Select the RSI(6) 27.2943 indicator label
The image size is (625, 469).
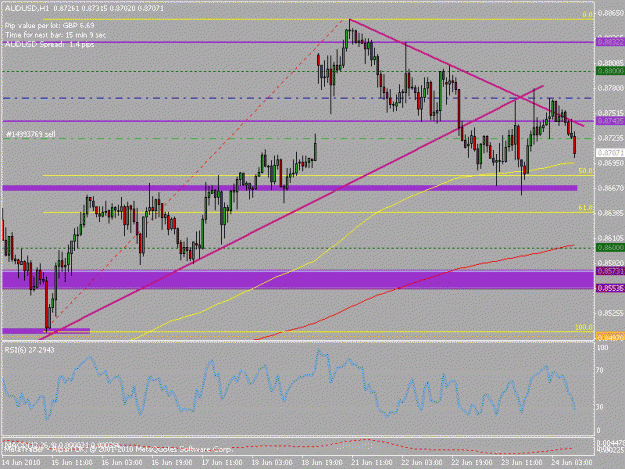click(x=29, y=350)
